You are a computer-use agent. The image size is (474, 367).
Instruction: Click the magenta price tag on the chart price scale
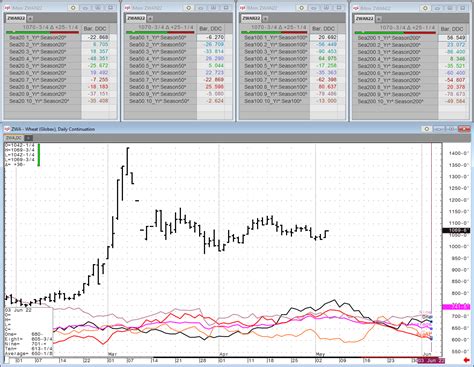[456, 306]
